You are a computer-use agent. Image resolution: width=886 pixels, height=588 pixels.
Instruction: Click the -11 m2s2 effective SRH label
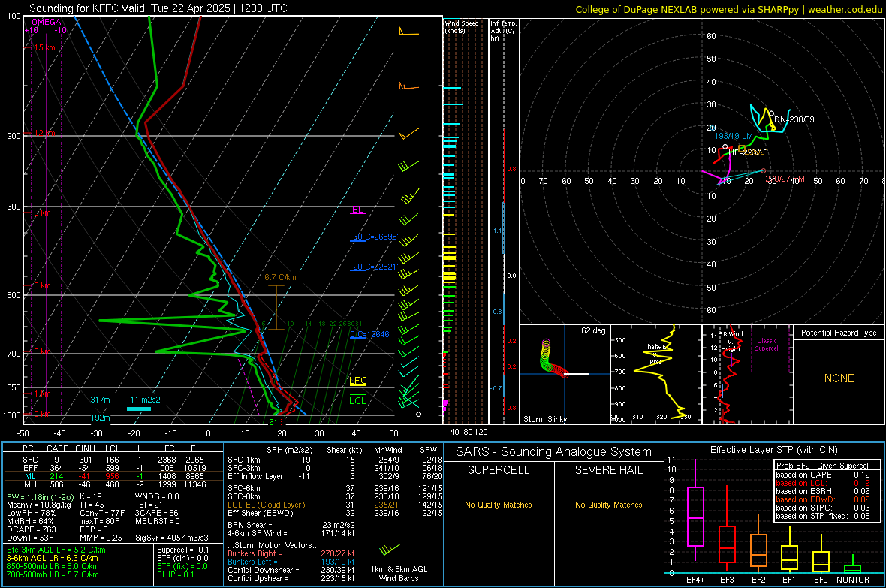143,400
